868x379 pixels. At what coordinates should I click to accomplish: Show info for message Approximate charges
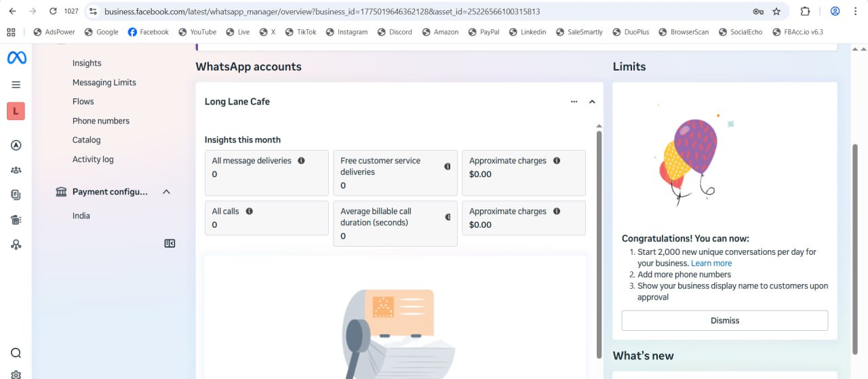point(557,161)
